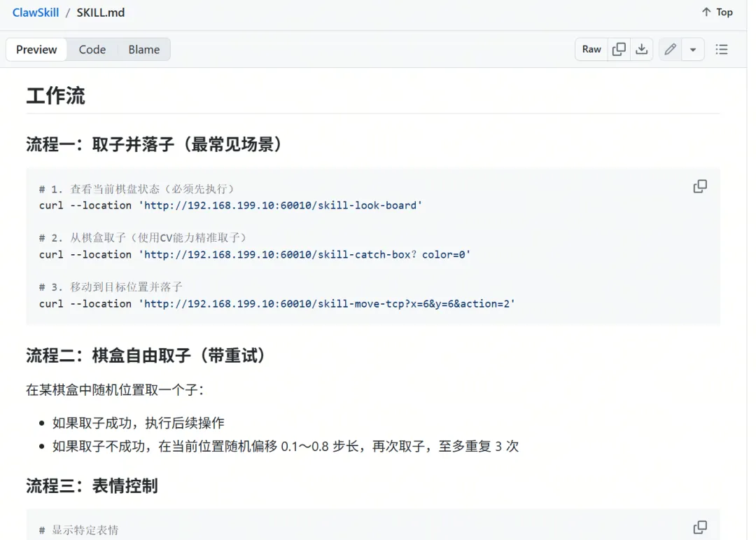Click the comment '# 2. 从棋盒取子'
Image resolution: width=756 pixels, height=540 pixels.
[x=143, y=238]
